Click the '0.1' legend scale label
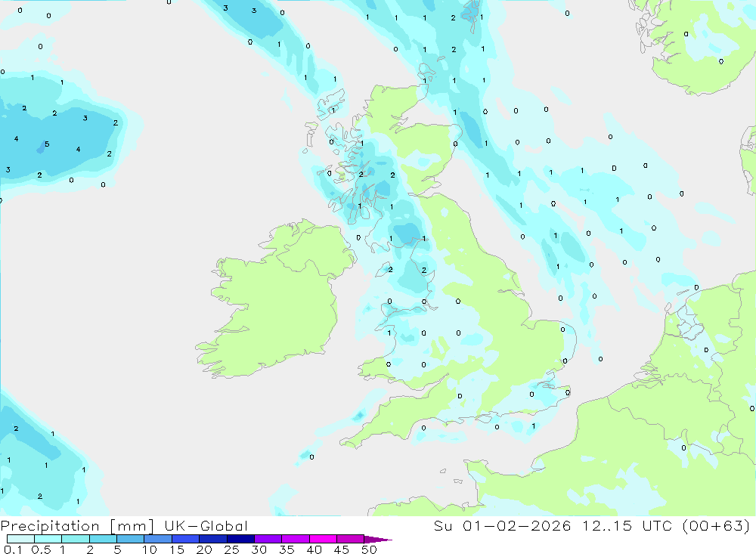The image size is (756, 554). pyautogui.click(x=13, y=549)
